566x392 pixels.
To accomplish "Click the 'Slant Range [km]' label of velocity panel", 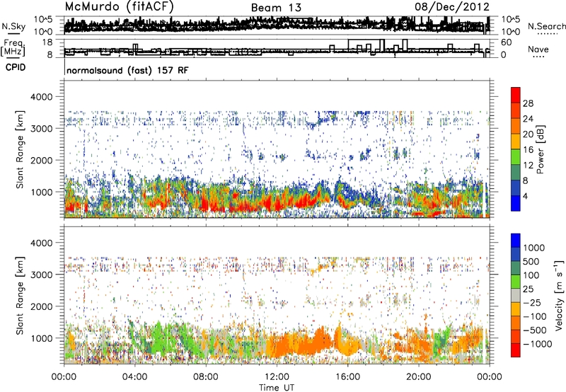I will click(20, 296).
